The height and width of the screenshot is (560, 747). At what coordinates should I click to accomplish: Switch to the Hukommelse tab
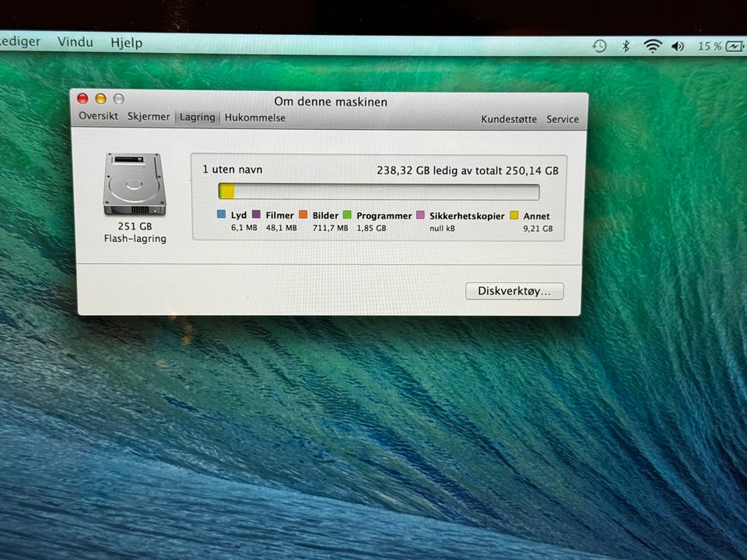(x=255, y=117)
